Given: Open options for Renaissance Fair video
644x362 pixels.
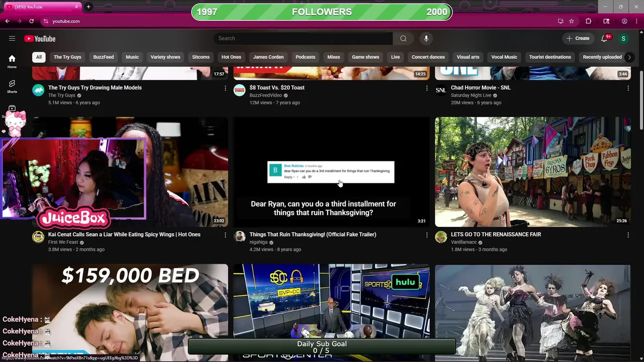Looking at the screenshot, I should pyautogui.click(x=628, y=235).
